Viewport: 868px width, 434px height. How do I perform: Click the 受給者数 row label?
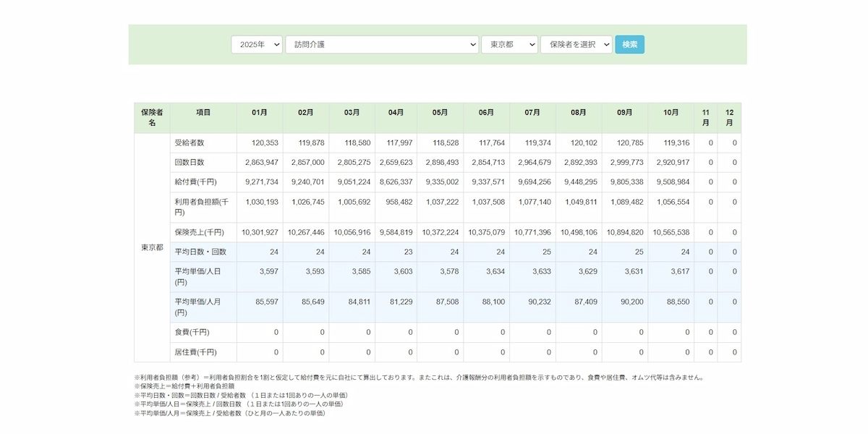tap(190, 143)
